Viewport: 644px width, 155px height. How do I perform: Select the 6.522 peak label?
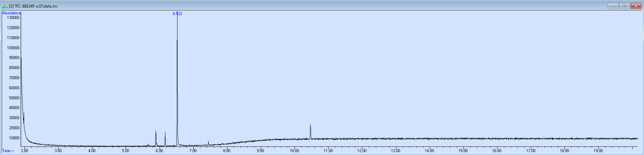coord(178,14)
